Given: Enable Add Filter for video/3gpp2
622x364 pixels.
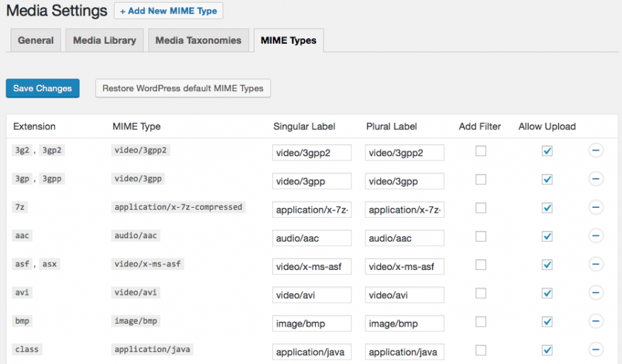Looking at the screenshot, I should tap(481, 151).
